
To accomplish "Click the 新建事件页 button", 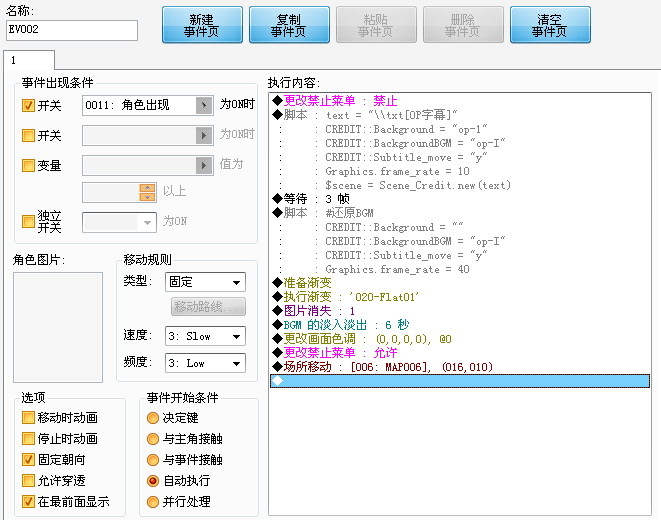I will point(202,25).
